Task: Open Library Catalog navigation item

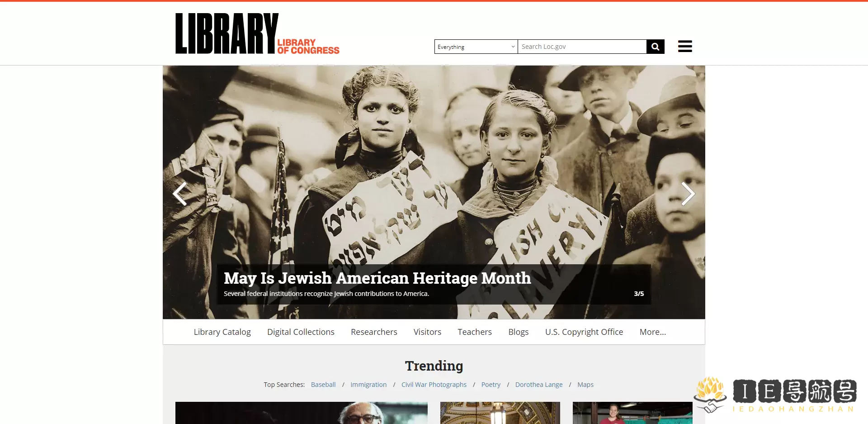Action: 222,332
